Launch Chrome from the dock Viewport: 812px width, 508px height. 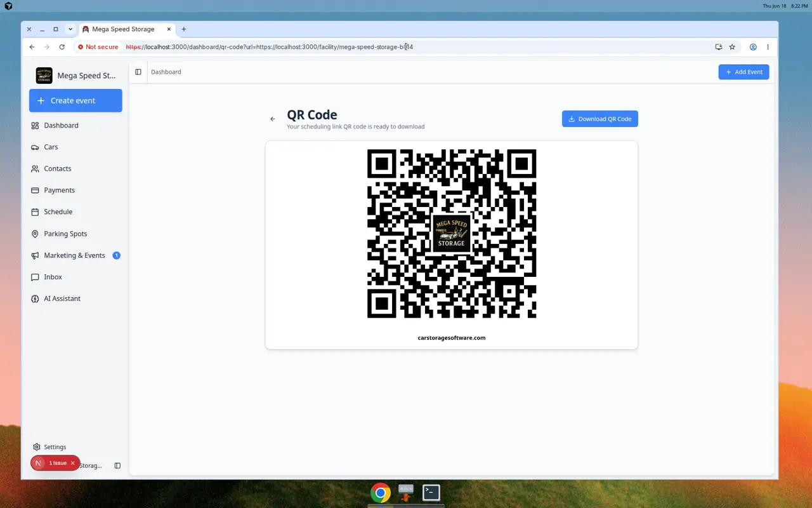(381, 493)
